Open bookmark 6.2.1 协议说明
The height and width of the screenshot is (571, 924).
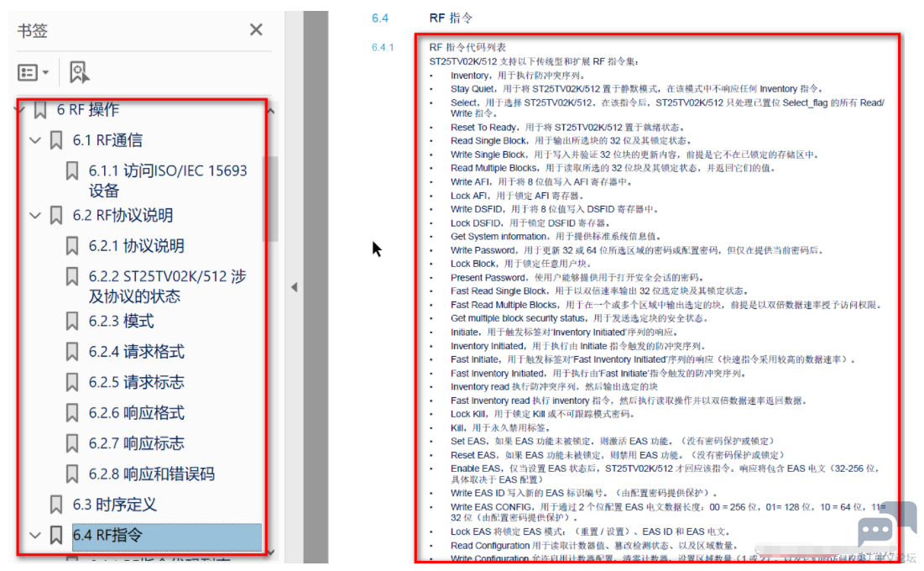point(137,246)
